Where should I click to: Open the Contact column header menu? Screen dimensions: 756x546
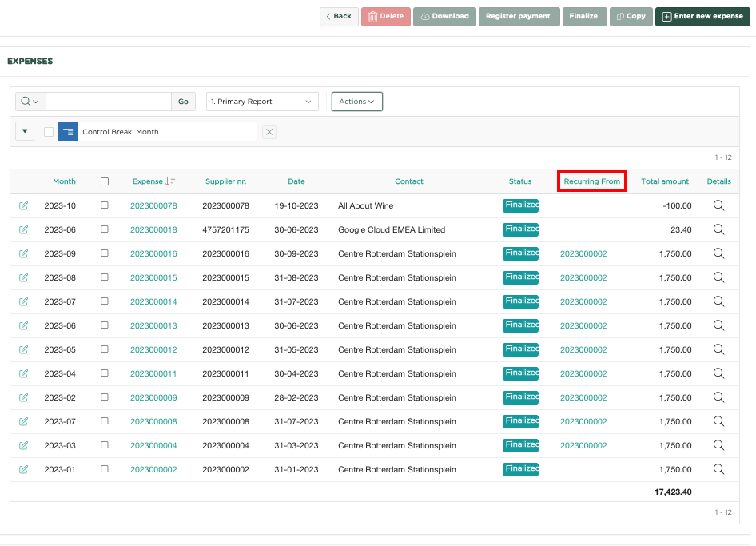(x=409, y=181)
